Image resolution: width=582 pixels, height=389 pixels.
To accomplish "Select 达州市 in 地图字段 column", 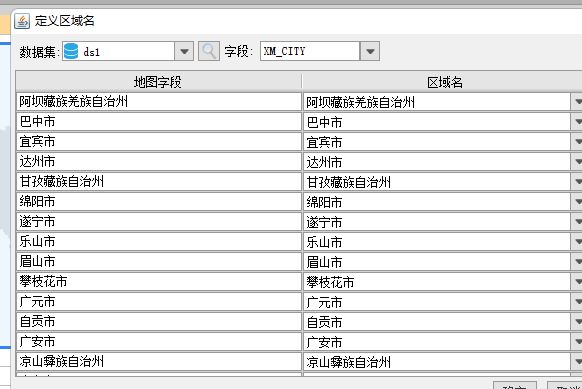I will [159, 162].
